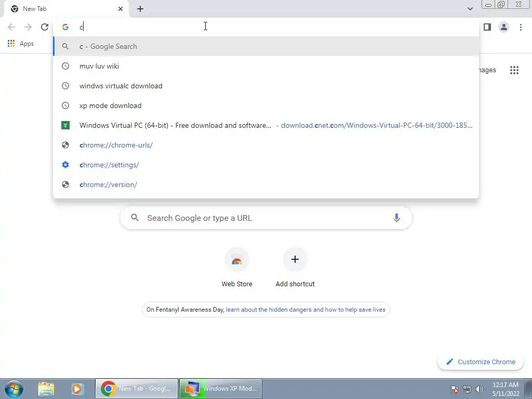The height and width of the screenshot is (399, 532).
Task: Open Windows Explorer from the taskbar
Action: (x=46, y=389)
